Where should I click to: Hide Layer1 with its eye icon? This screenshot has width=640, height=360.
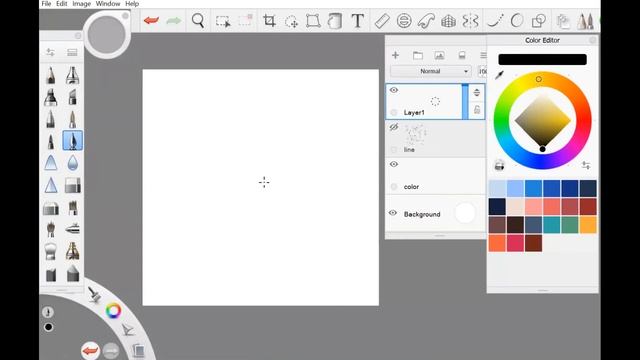pyautogui.click(x=393, y=90)
